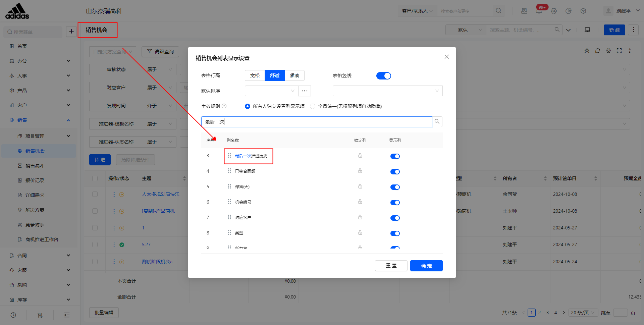Image resolution: width=644 pixels, height=325 pixels.
Task: Open the 默认排序 field dropdown
Action: [x=271, y=91]
